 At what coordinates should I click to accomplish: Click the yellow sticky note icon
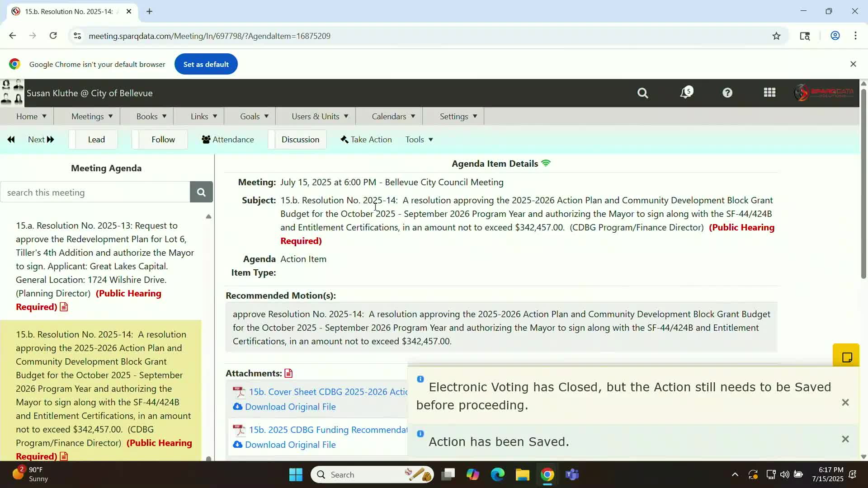(x=846, y=357)
